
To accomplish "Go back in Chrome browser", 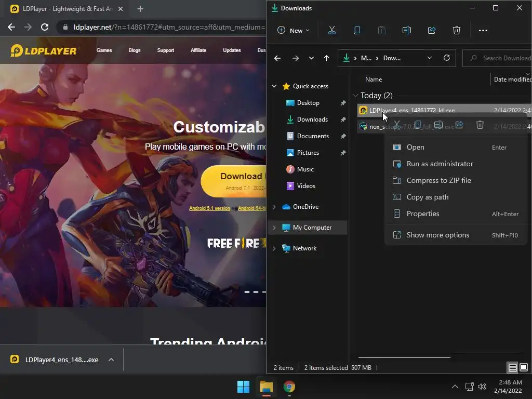I will [11, 27].
